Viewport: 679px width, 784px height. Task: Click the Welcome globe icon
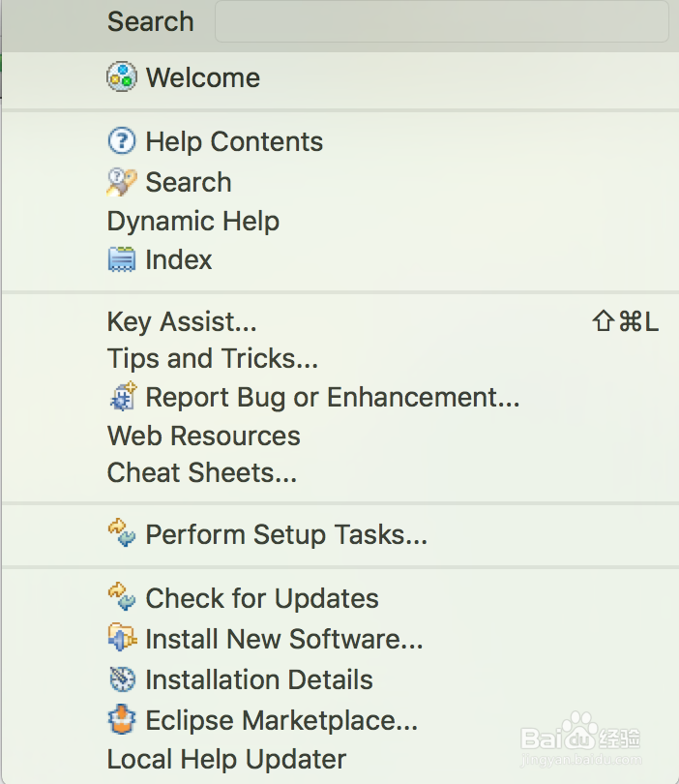point(122,76)
